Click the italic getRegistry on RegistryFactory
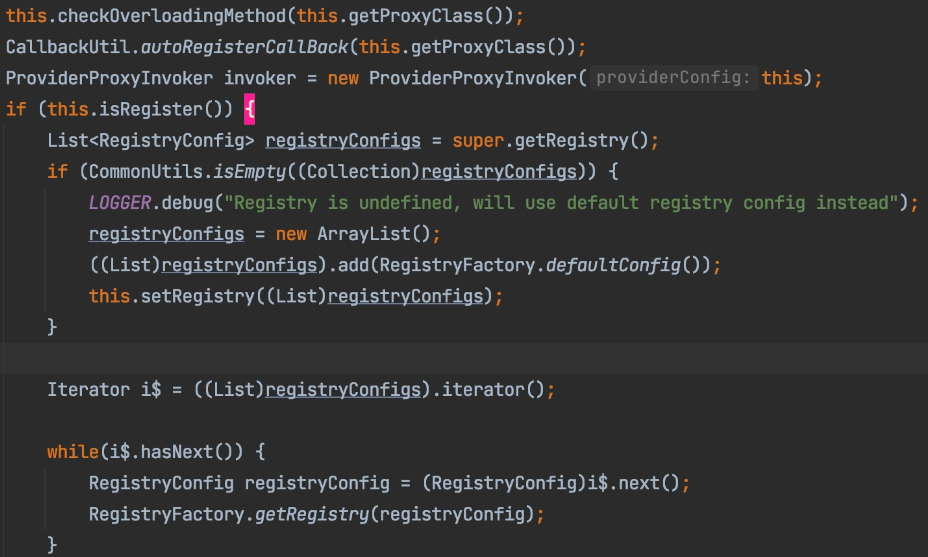 click(312, 514)
